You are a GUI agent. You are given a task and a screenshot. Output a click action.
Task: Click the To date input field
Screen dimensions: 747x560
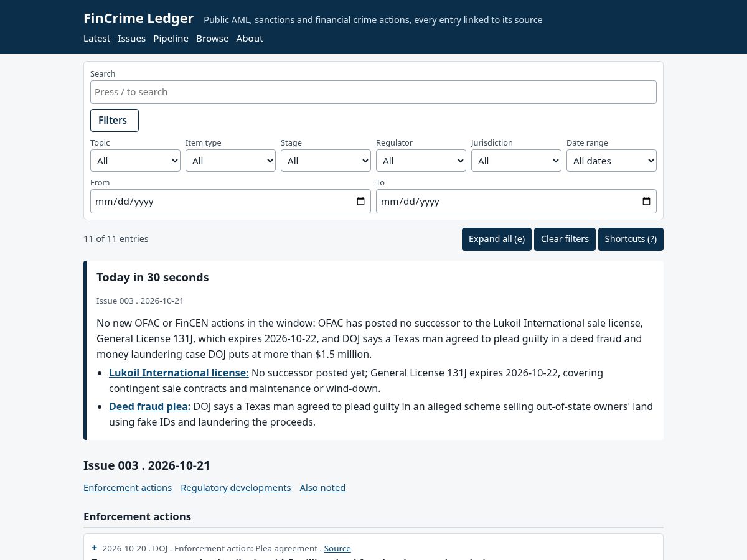[x=516, y=201]
